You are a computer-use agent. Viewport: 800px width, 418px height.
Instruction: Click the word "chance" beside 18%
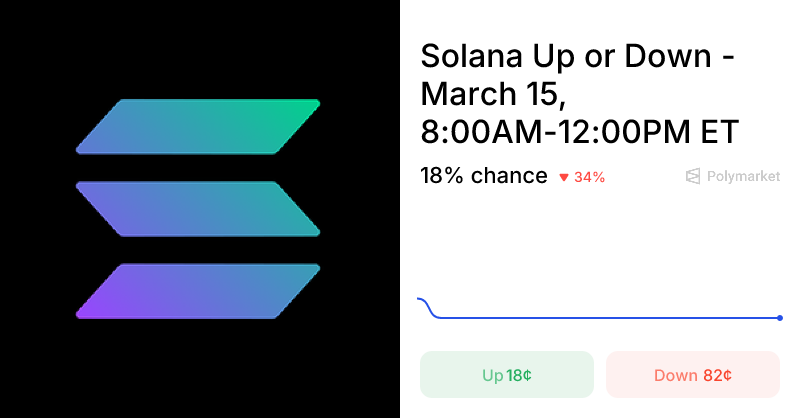[x=509, y=176]
